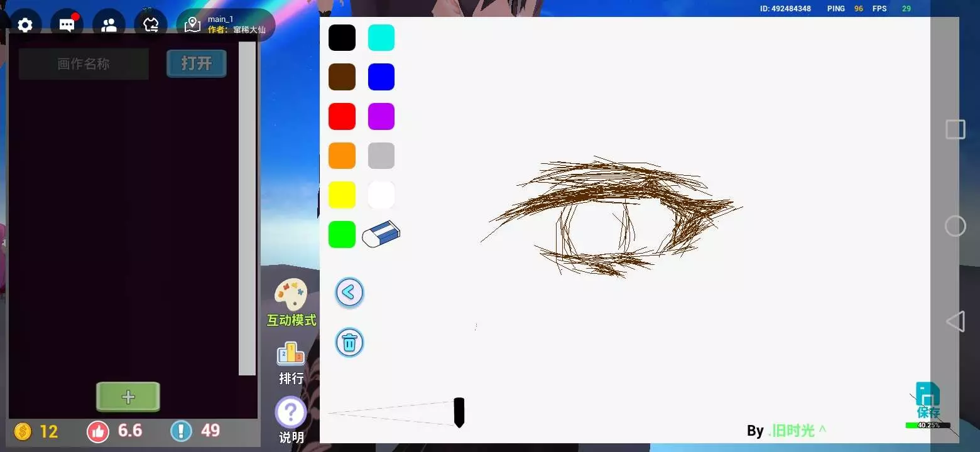Pick the cyan color swatch

(381, 38)
